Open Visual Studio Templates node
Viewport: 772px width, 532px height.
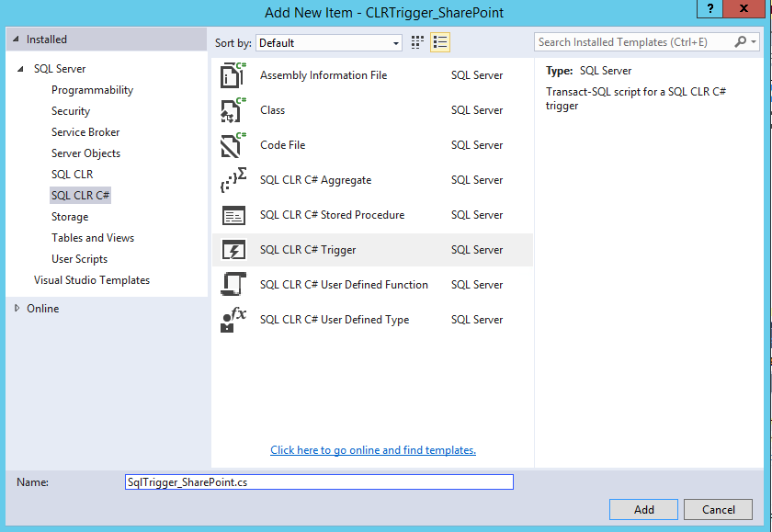point(92,280)
